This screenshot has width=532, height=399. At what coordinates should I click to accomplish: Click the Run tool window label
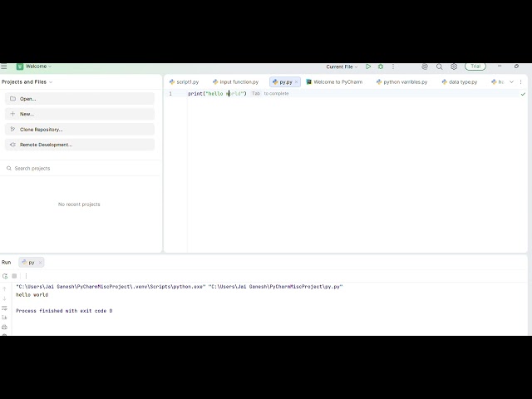coord(7,263)
